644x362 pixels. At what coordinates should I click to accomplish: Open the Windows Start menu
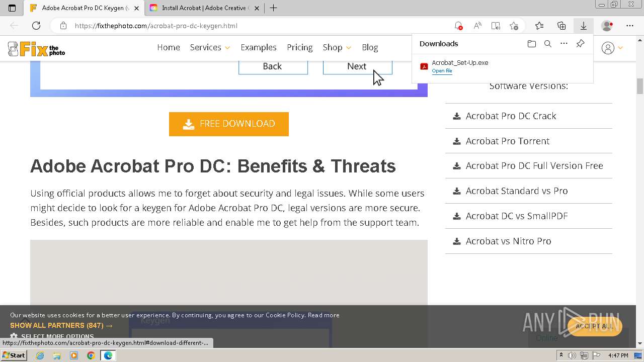tap(14, 355)
